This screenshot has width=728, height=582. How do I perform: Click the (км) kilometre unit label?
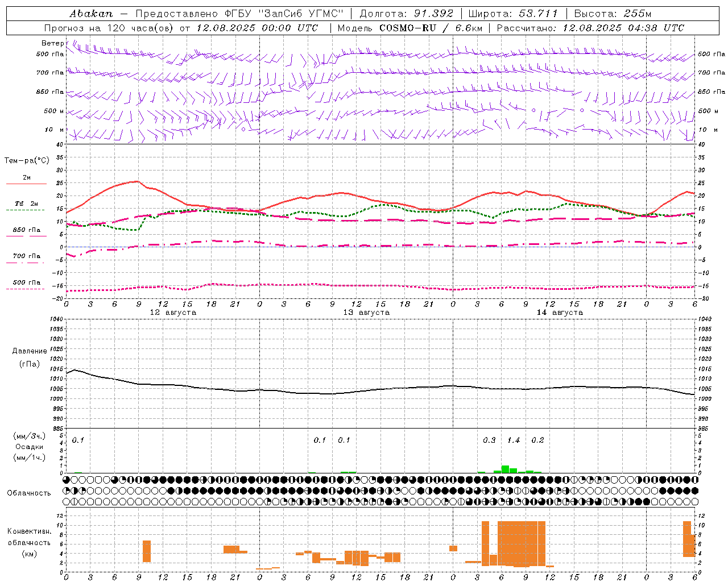(30, 553)
